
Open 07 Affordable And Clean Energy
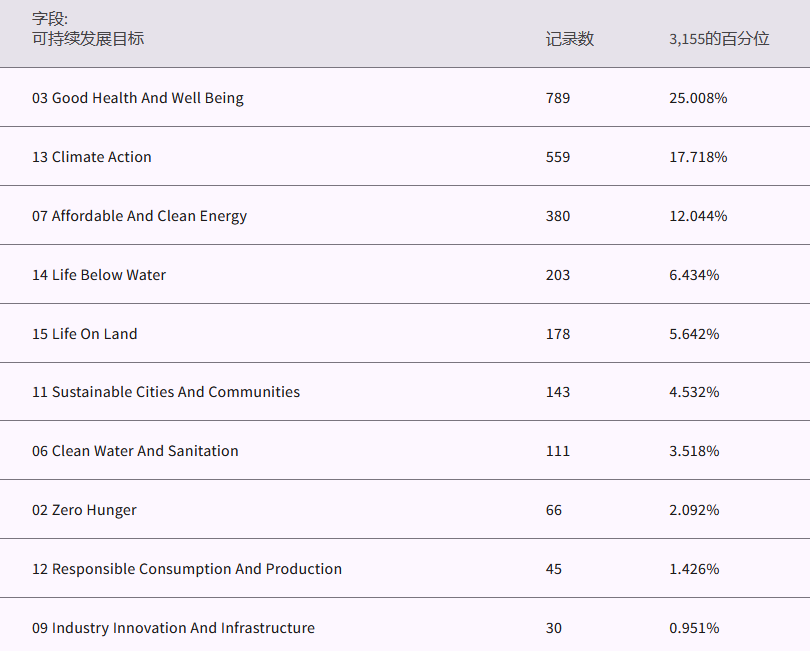pos(139,216)
